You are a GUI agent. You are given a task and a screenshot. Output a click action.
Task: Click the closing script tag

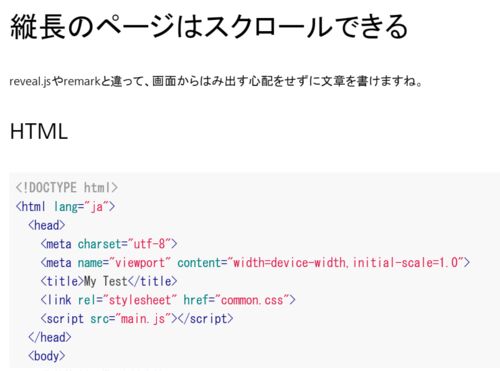[x=206, y=319]
